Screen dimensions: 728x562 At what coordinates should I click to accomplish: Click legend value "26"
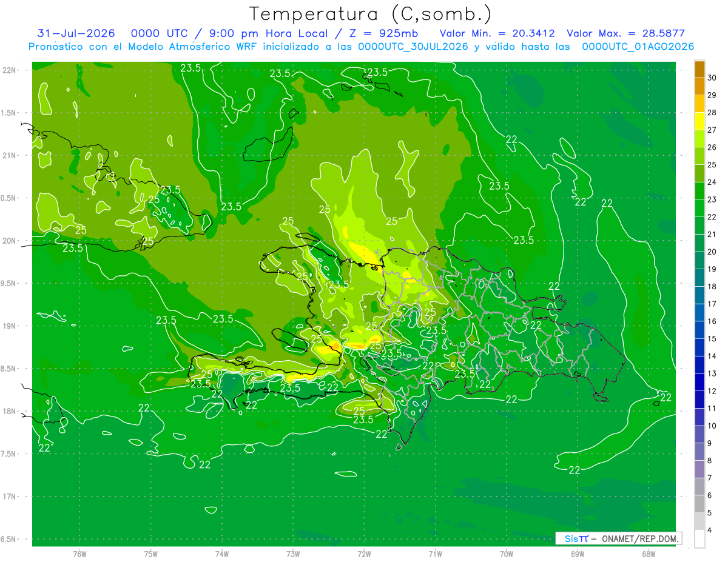[712, 147]
